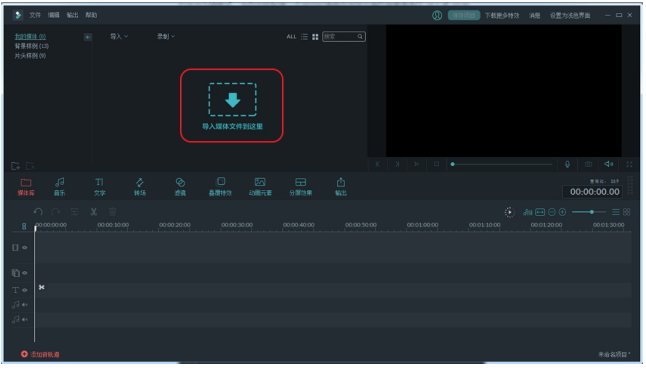Viewport: 646px width, 370px height.
Task: Click the 添加新轨道 add track button
Action: tap(40, 354)
